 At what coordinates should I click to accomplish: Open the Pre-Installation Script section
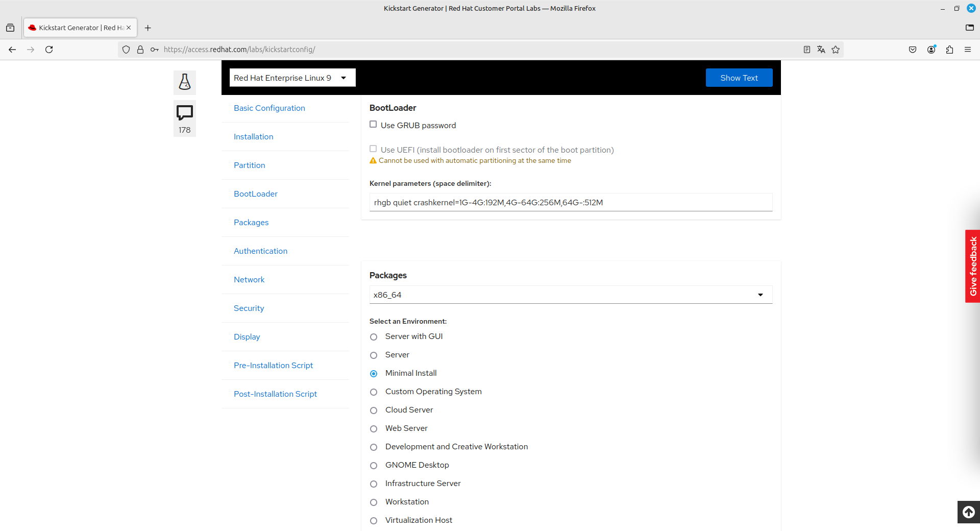point(274,366)
